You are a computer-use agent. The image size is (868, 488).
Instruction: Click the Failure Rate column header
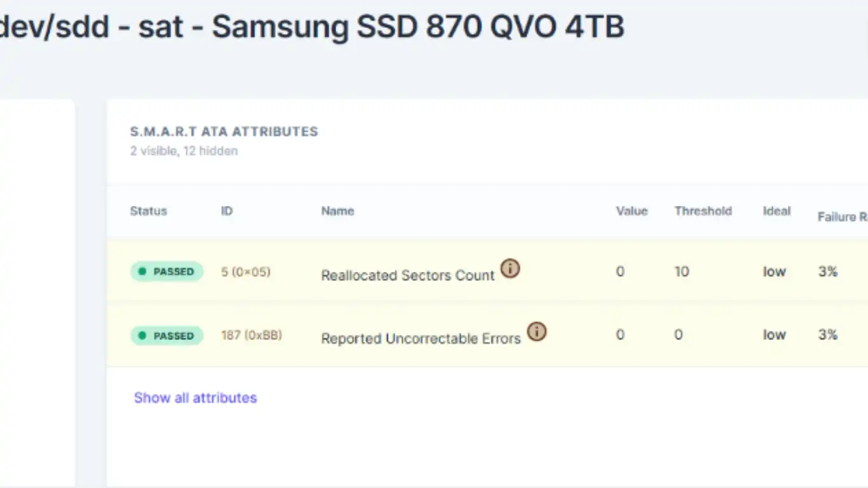tap(842, 217)
